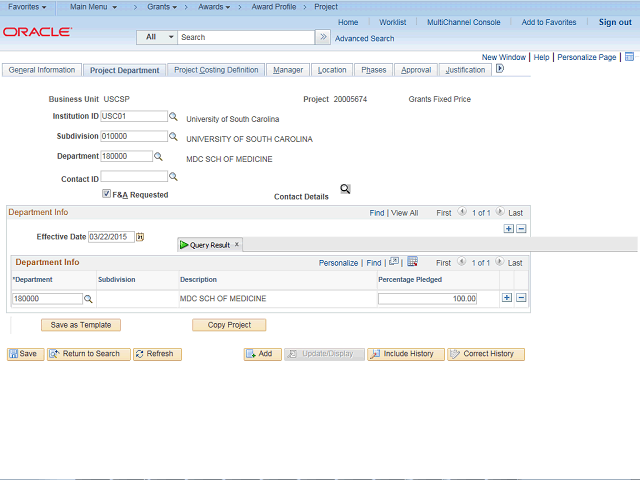640x480 pixels.
Task: Click the Refresh button
Action: (x=157, y=354)
